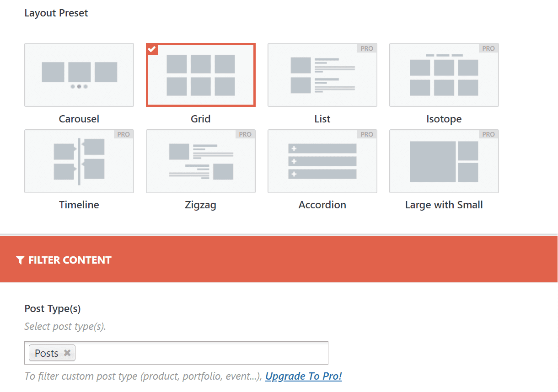Click the checkmark badge on the Grid preset

152,49
